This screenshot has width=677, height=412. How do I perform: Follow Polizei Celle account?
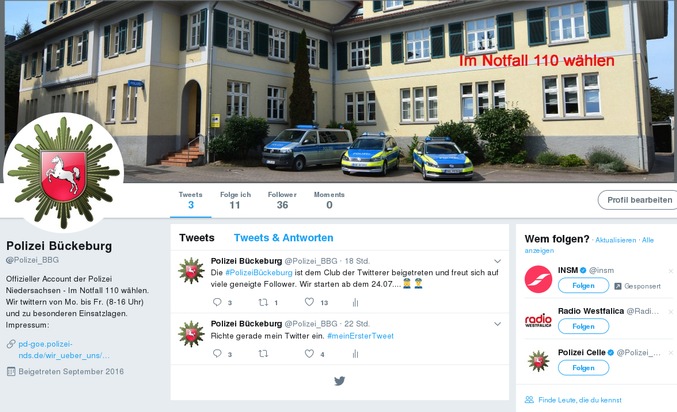point(583,368)
